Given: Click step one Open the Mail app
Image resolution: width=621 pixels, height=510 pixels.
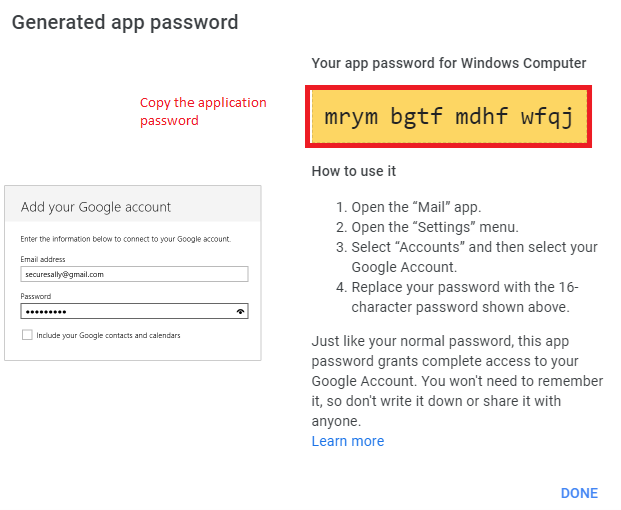Looking at the screenshot, I should tap(409, 207).
